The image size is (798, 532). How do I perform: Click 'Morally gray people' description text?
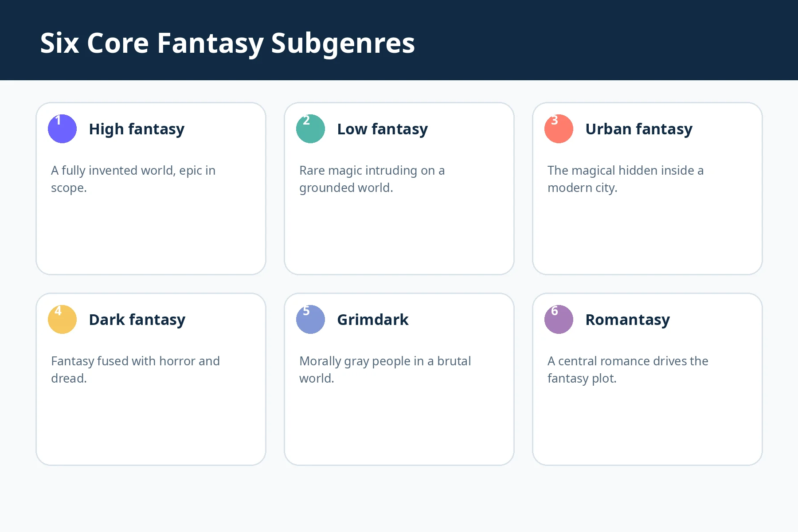coord(385,370)
